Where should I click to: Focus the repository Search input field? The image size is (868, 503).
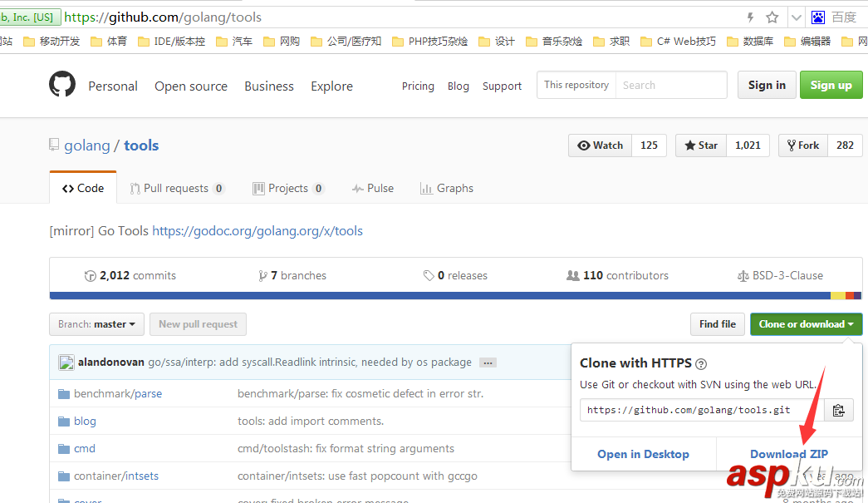point(671,85)
